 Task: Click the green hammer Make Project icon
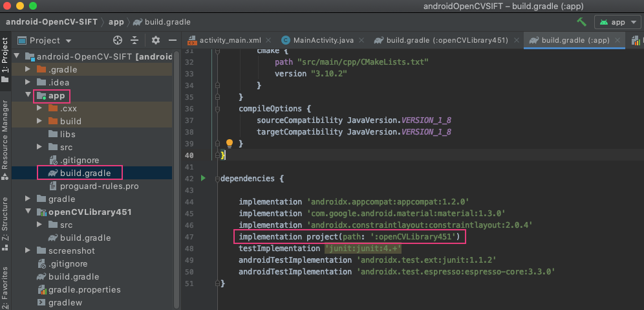(581, 22)
